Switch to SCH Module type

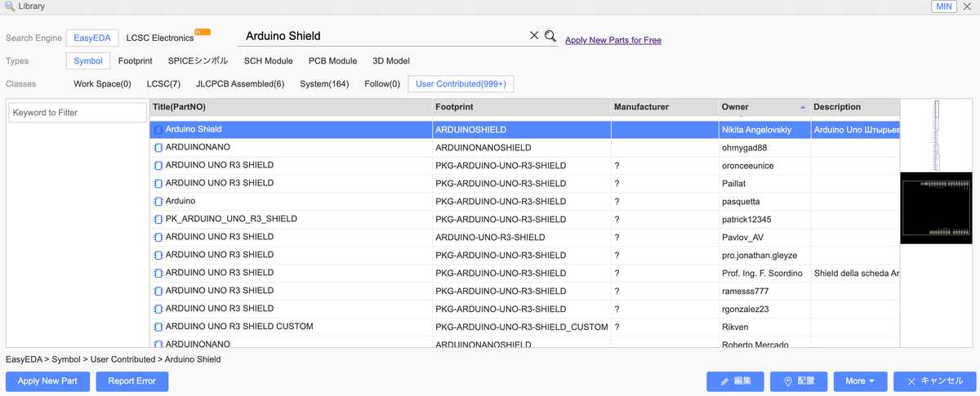[269, 61]
